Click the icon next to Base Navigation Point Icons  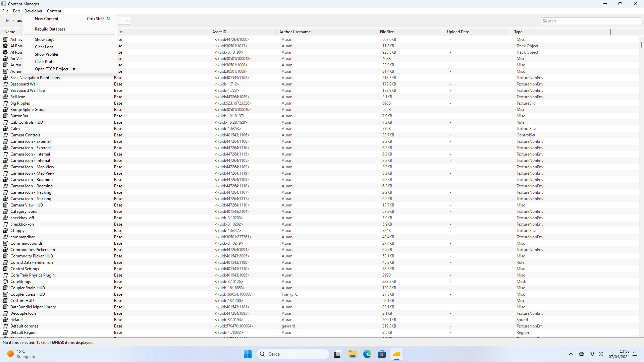click(5, 78)
